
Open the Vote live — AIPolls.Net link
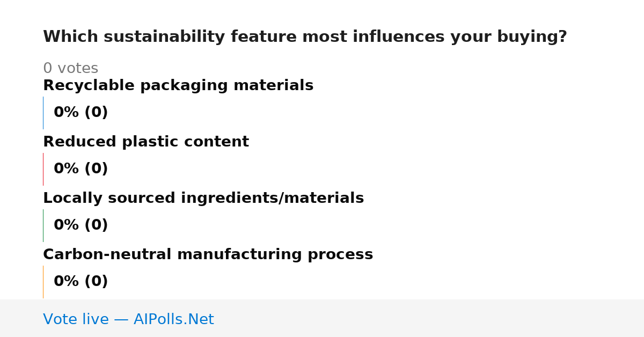pos(128,319)
